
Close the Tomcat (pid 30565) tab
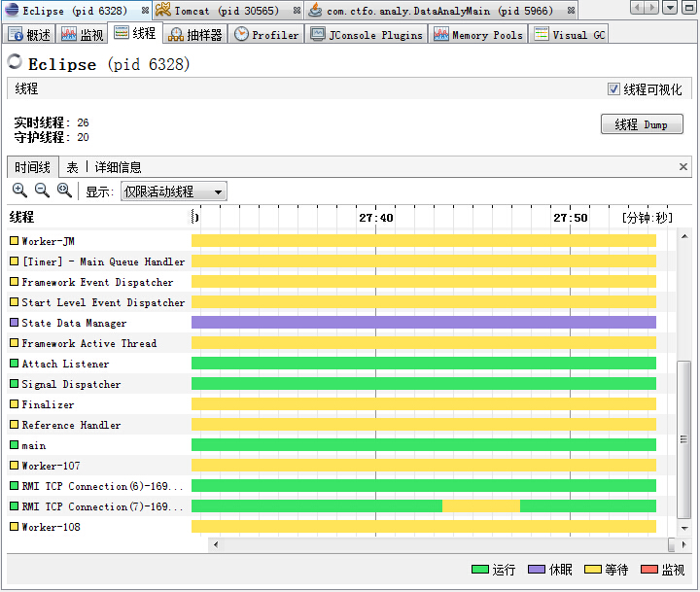[x=297, y=11]
